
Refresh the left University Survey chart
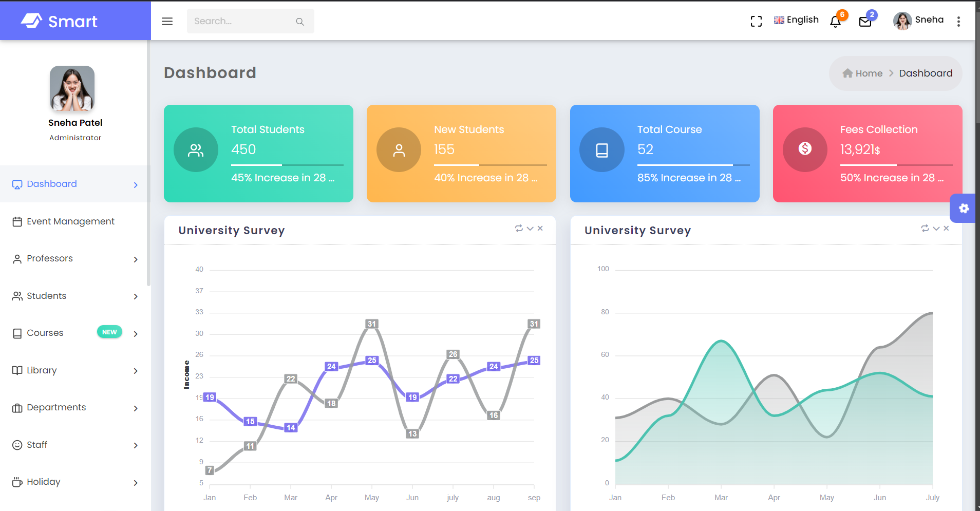[519, 229]
